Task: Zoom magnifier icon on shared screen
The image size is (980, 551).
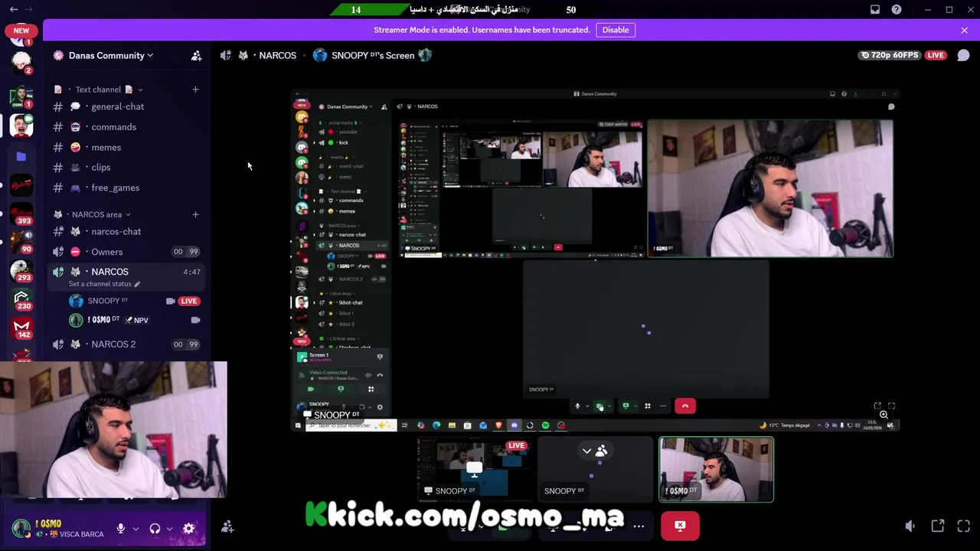Action: click(884, 415)
